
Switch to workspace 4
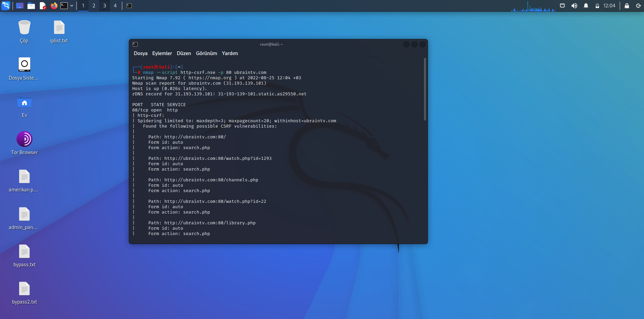coord(115,6)
